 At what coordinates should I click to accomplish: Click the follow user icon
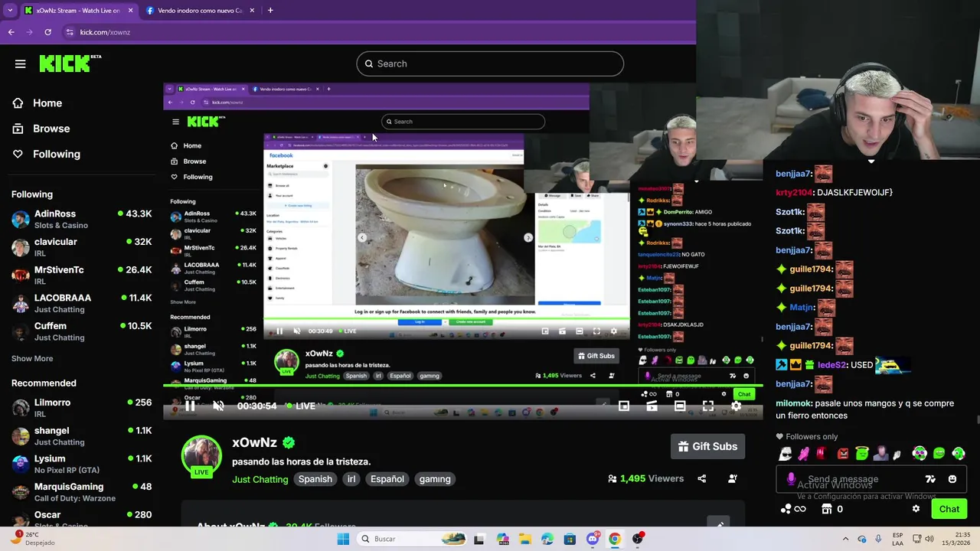[733, 478]
